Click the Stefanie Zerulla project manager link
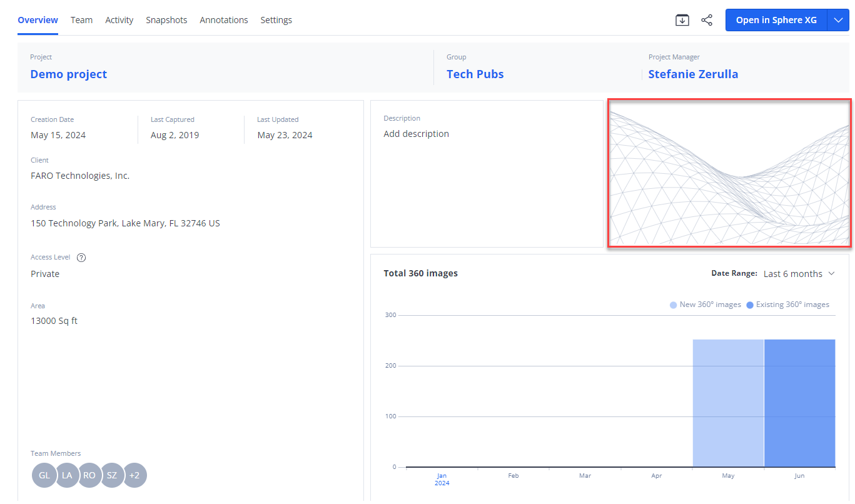 693,74
